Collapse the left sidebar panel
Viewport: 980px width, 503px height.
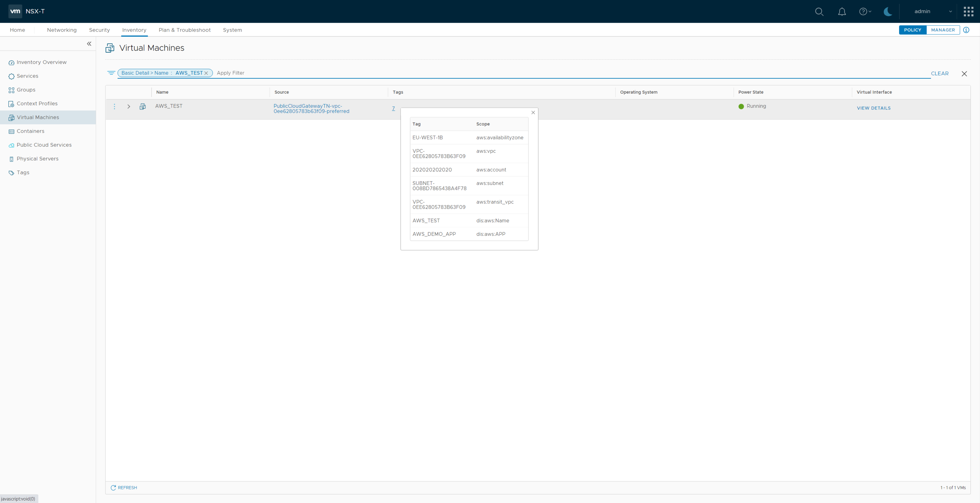coord(89,44)
